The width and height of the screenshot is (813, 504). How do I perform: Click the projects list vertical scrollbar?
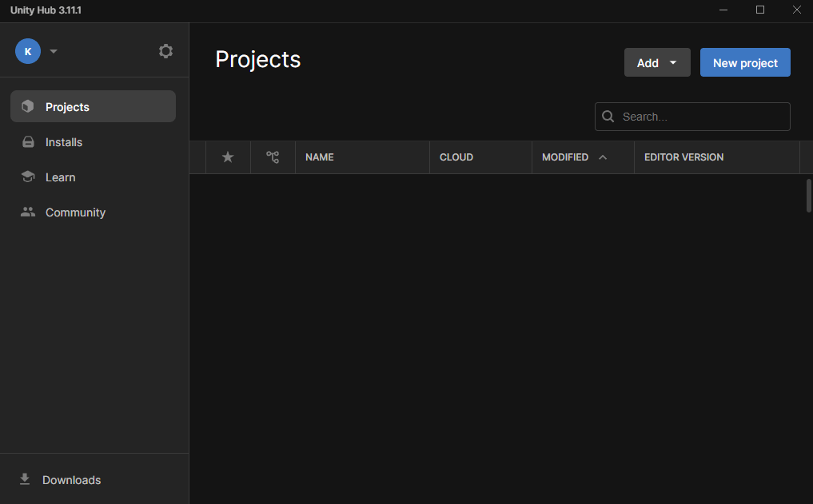pyautogui.click(x=808, y=196)
